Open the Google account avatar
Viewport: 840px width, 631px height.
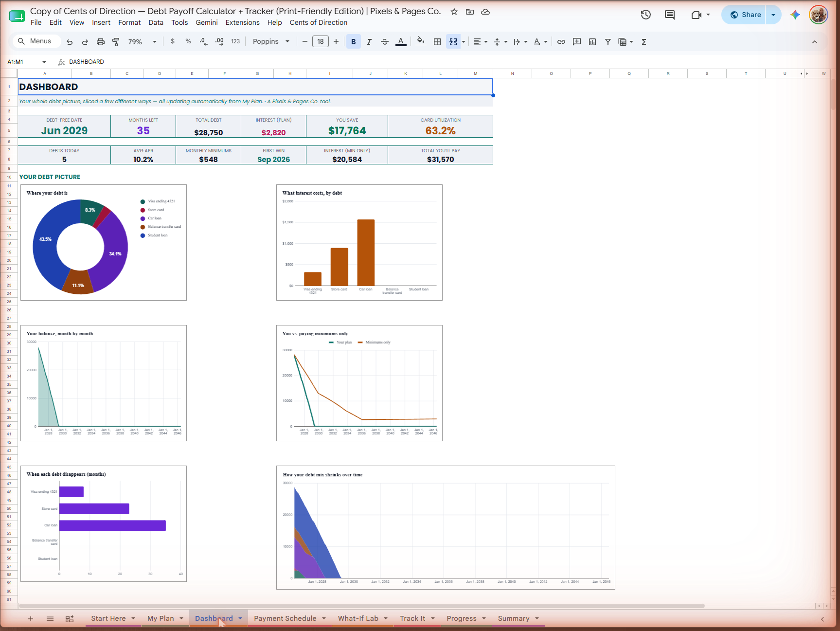coord(819,15)
